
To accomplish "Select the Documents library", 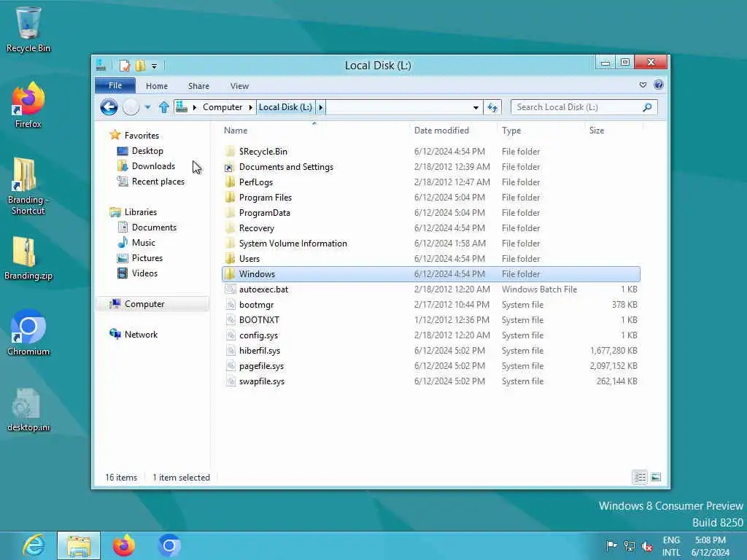I will coord(154,227).
